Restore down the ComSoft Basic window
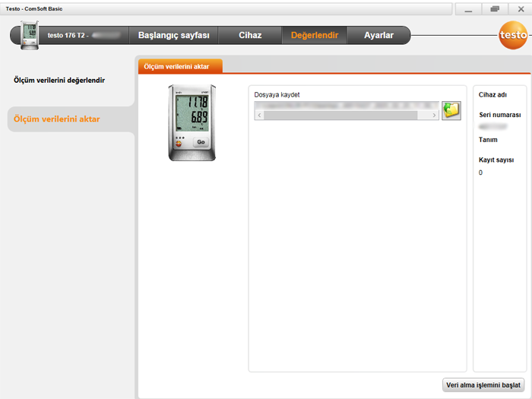 [495, 8]
